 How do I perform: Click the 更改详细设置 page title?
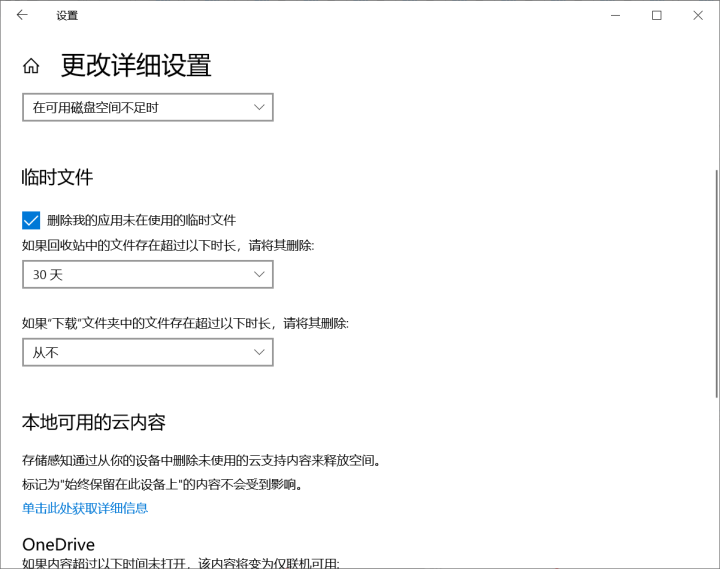pos(136,66)
